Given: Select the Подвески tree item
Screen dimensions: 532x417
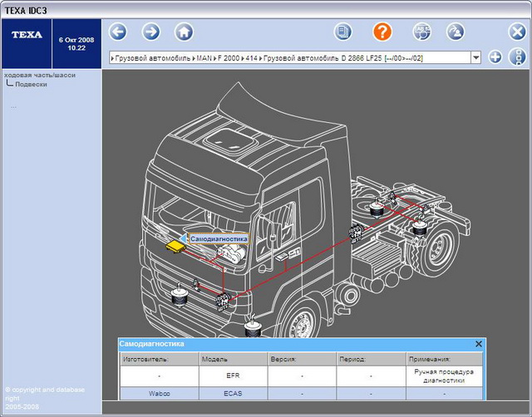Looking at the screenshot, I should pyautogui.click(x=31, y=85).
